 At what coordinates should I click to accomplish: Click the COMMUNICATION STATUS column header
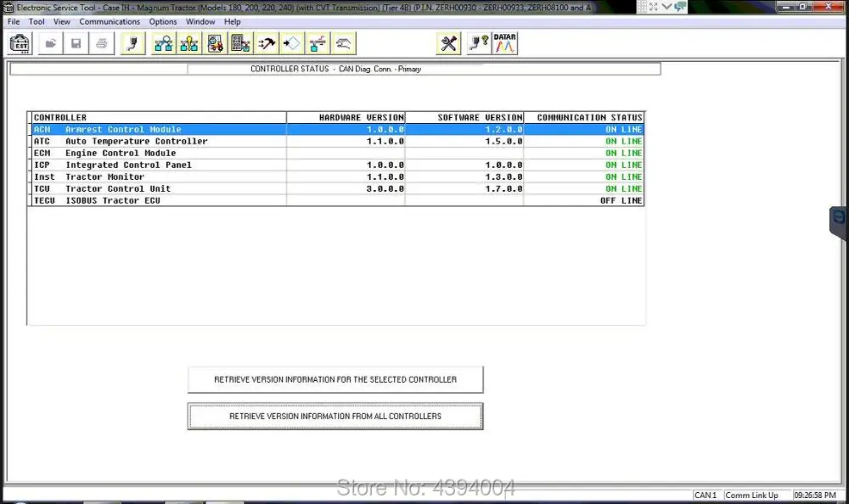click(x=584, y=117)
